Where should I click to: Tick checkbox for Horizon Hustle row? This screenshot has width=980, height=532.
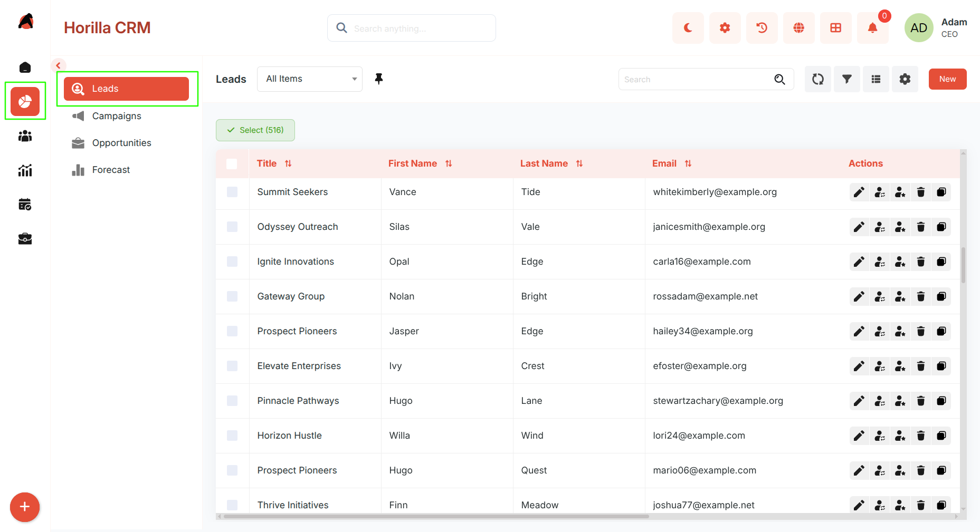click(232, 436)
